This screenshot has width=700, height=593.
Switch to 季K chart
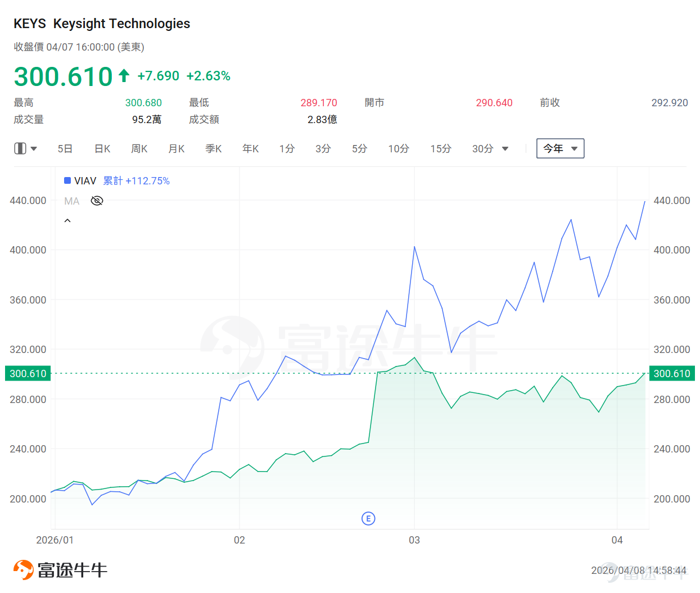214,148
